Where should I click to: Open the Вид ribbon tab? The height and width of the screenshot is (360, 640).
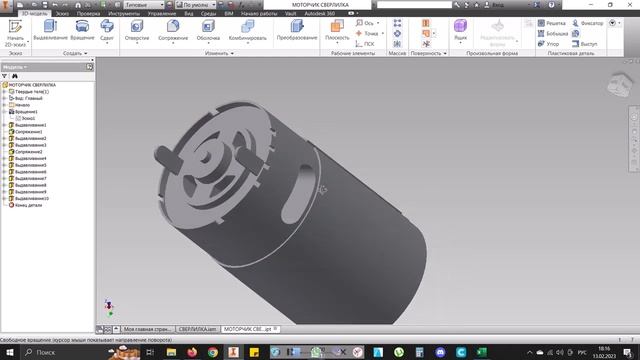(x=189, y=13)
